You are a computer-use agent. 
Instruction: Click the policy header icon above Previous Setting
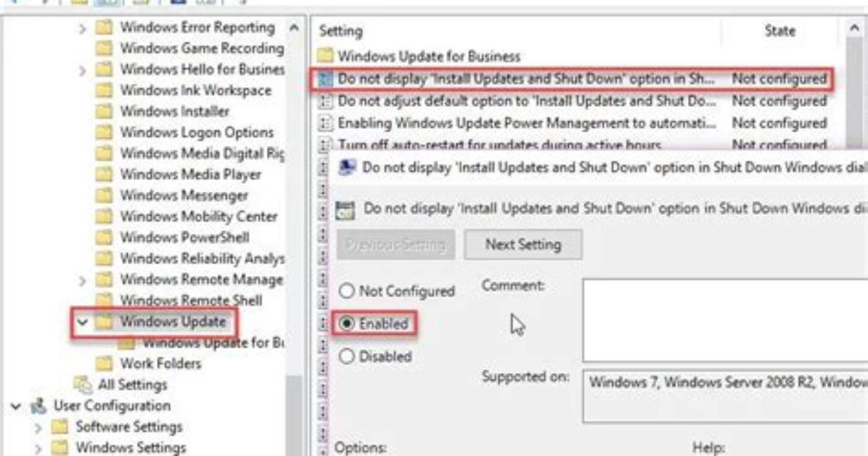345,210
